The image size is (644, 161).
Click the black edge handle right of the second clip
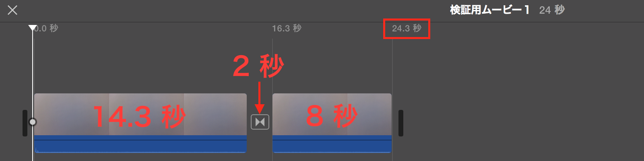click(401, 123)
